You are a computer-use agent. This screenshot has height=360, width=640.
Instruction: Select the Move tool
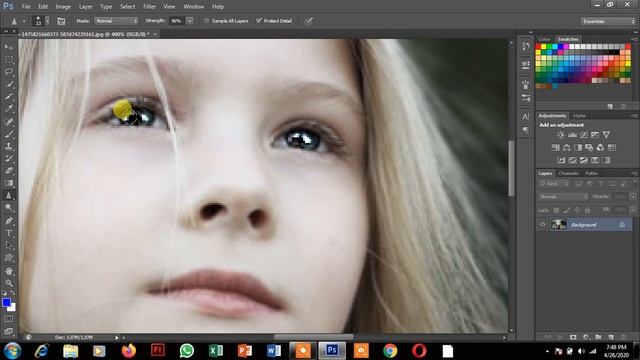click(x=9, y=47)
